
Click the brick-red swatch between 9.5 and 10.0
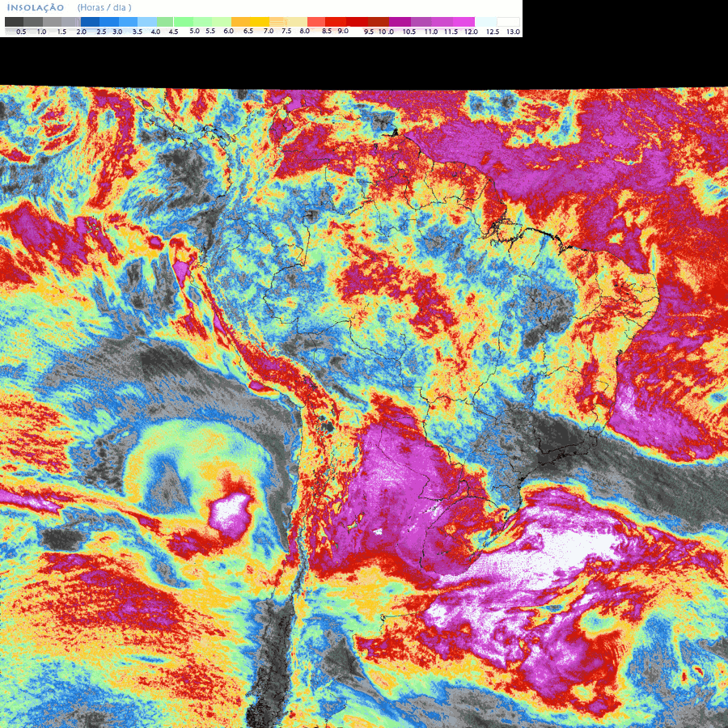[379, 22]
